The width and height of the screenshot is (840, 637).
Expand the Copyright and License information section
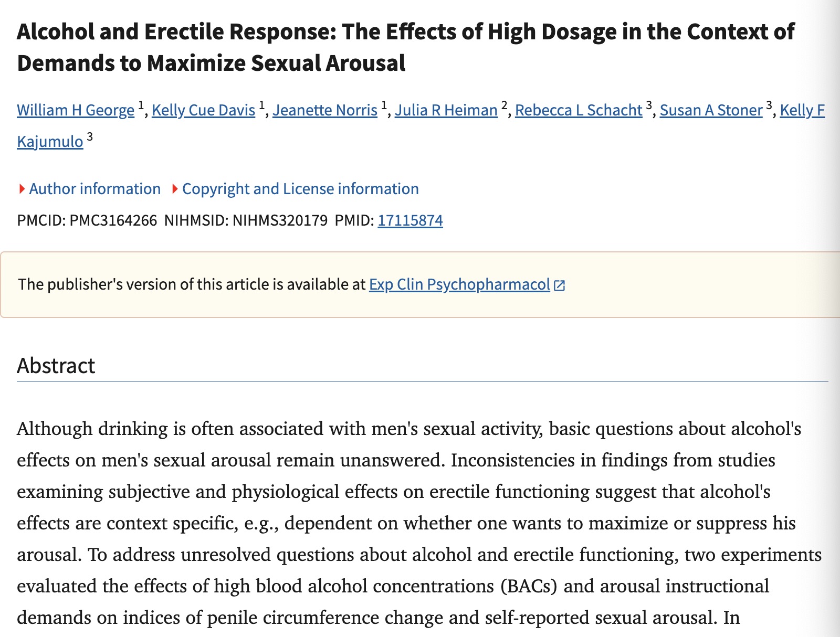click(x=295, y=189)
